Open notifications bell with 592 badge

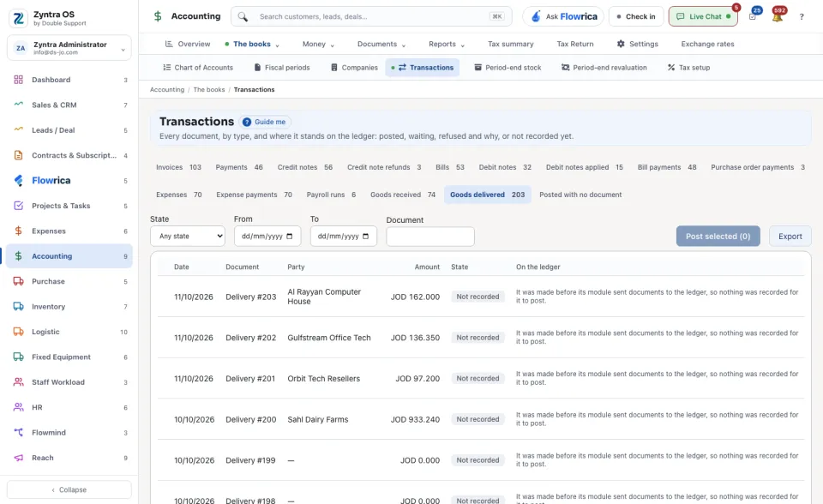[x=778, y=15]
